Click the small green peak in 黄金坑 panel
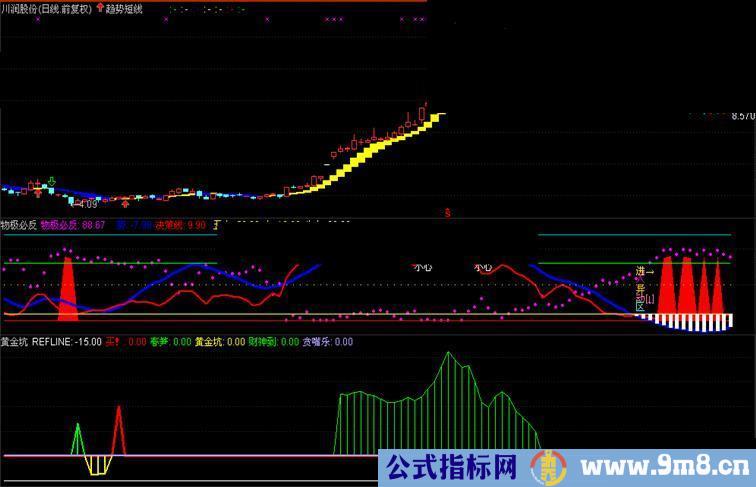The image size is (756, 487). click(77, 438)
